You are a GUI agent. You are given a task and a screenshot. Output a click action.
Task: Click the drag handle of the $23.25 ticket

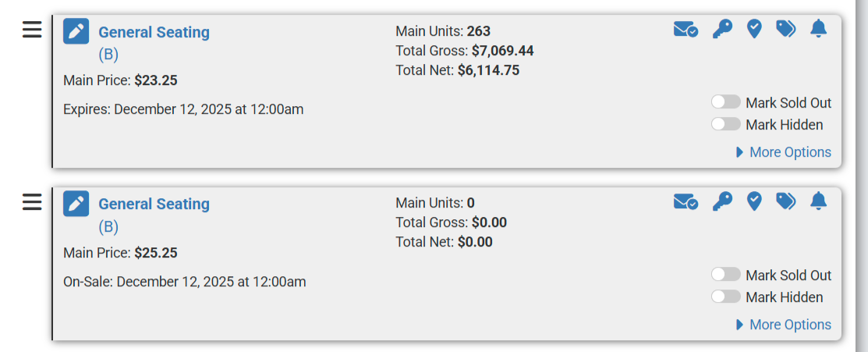(32, 30)
